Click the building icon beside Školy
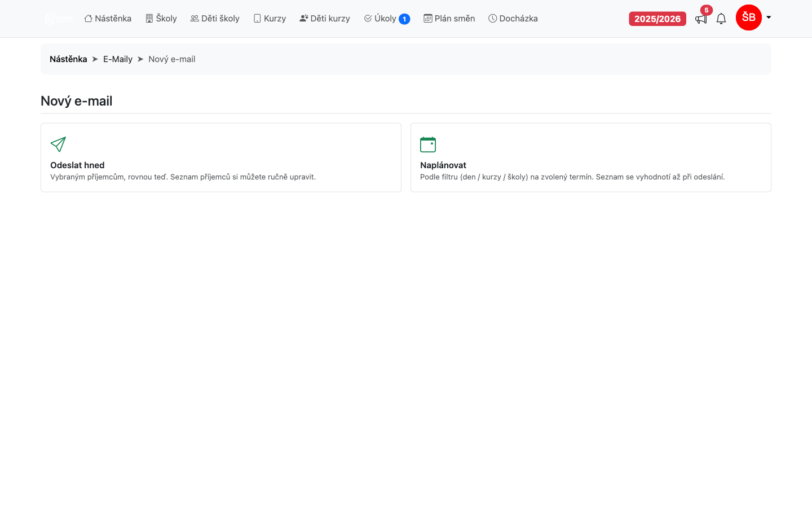Image resolution: width=812 pixels, height=508 pixels. coord(149,19)
